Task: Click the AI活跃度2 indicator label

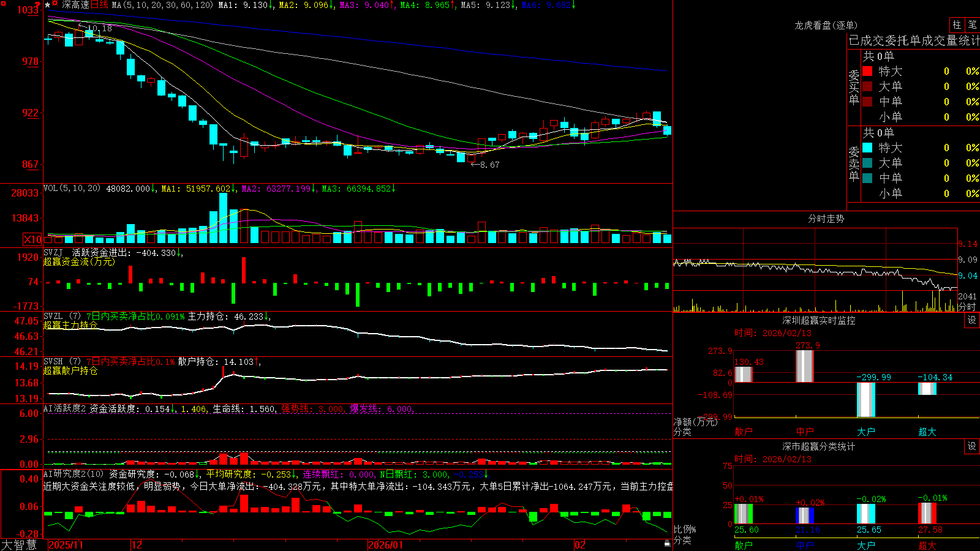Action: pyautogui.click(x=65, y=409)
